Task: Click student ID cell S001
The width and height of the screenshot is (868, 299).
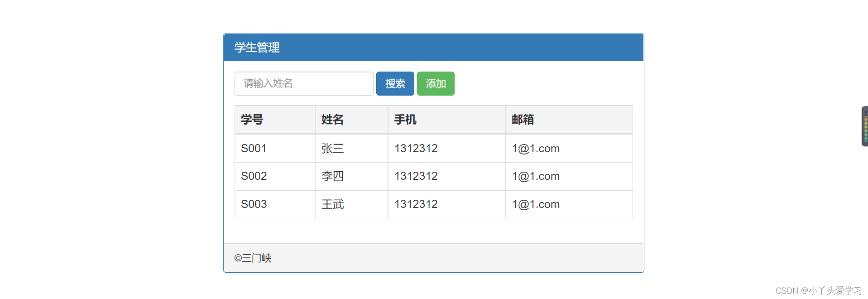Action: point(275,148)
